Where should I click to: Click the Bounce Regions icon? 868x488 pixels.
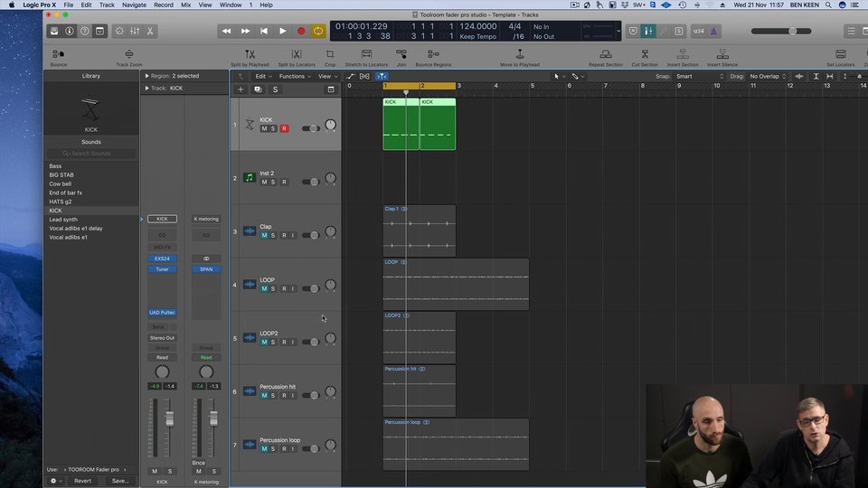point(433,54)
